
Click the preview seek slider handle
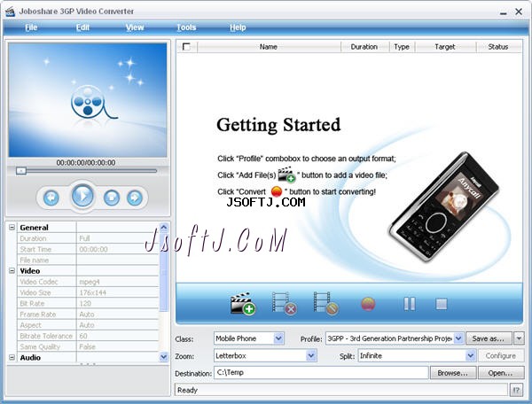[21, 171]
